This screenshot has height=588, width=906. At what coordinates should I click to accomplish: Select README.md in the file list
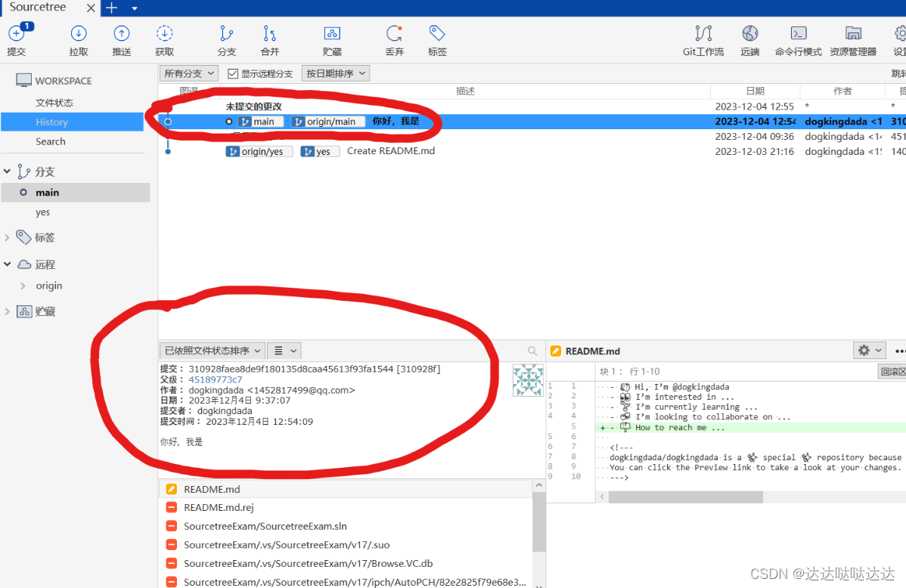pyautogui.click(x=346, y=489)
